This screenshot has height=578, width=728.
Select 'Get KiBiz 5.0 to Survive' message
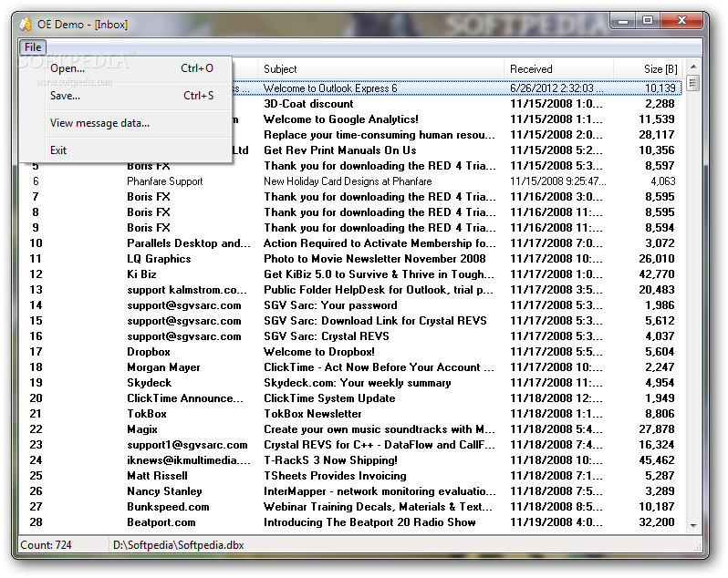(379, 274)
